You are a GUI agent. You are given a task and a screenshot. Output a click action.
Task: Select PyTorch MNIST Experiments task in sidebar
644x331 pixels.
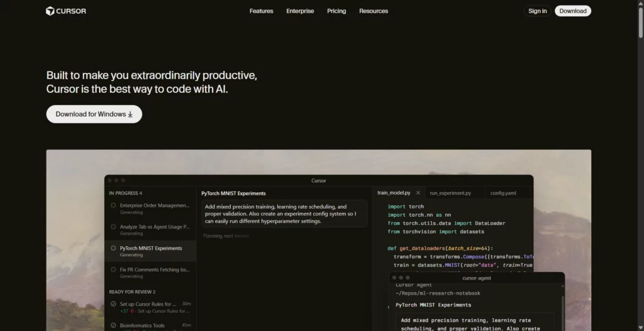(150, 251)
